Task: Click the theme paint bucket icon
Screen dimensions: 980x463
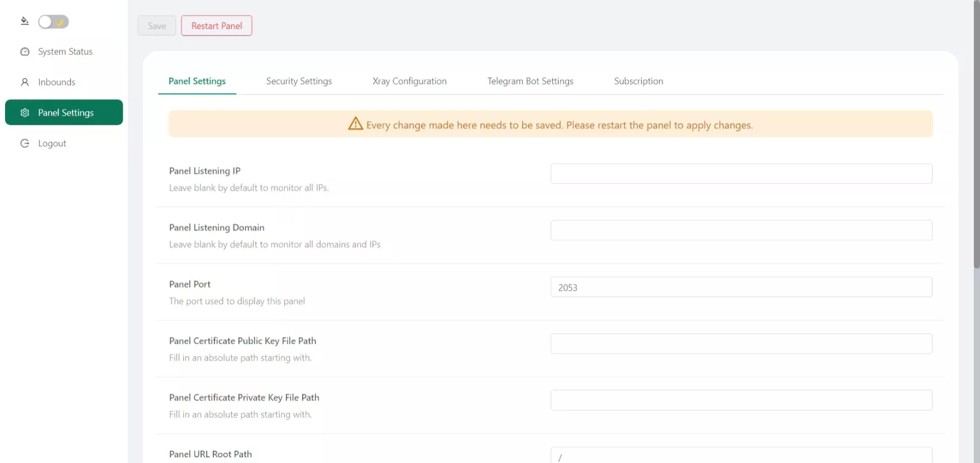Action: pyautogui.click(x=25, y=21)
